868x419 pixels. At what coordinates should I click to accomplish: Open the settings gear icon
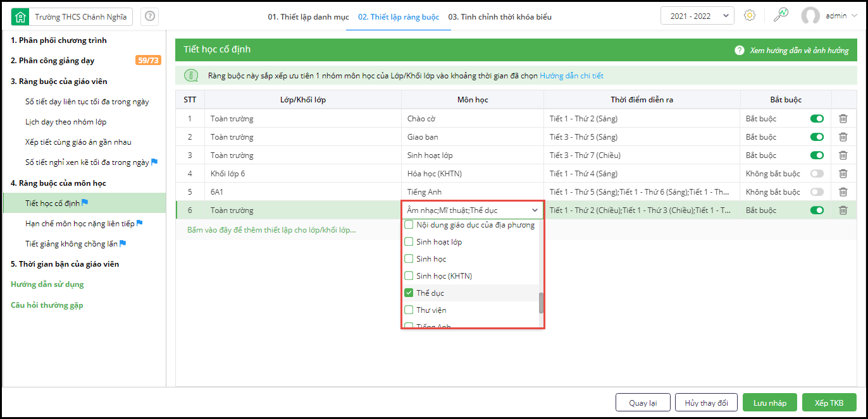[x=750, y=16]
